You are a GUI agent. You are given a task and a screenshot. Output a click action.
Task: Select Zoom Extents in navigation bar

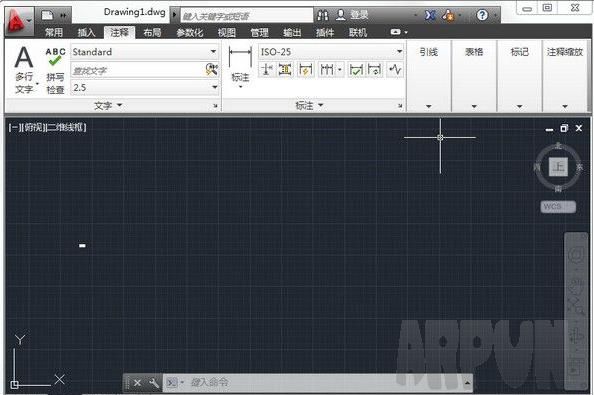tap(576, 306)
